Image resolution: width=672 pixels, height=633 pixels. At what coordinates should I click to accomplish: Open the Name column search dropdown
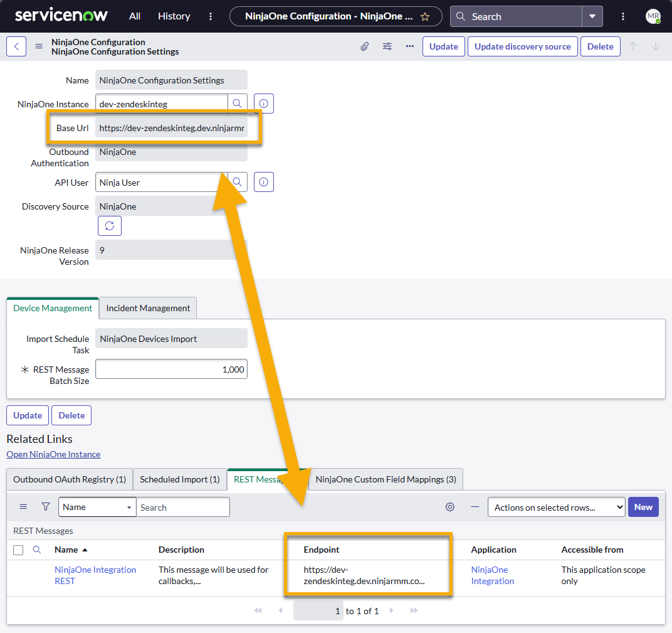(x=97, y=506)
